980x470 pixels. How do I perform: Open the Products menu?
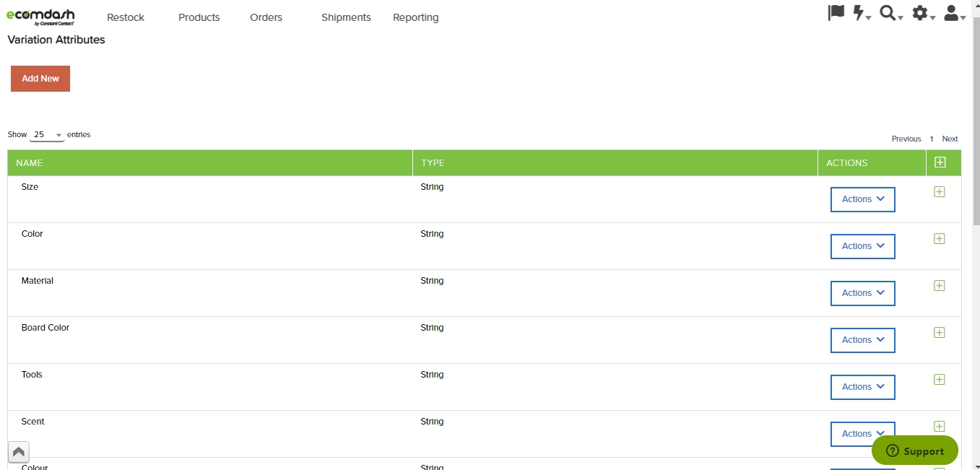199,17
